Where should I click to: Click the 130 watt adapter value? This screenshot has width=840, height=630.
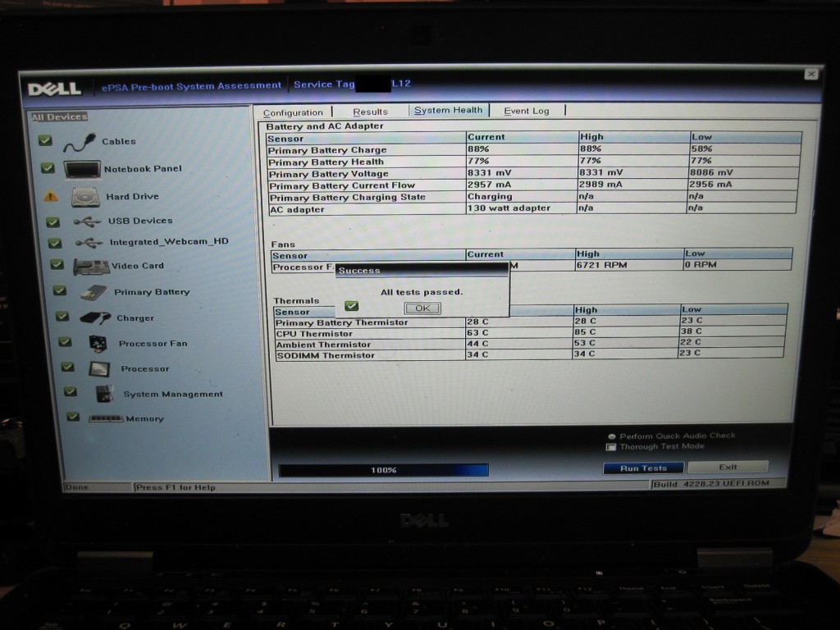509,208
